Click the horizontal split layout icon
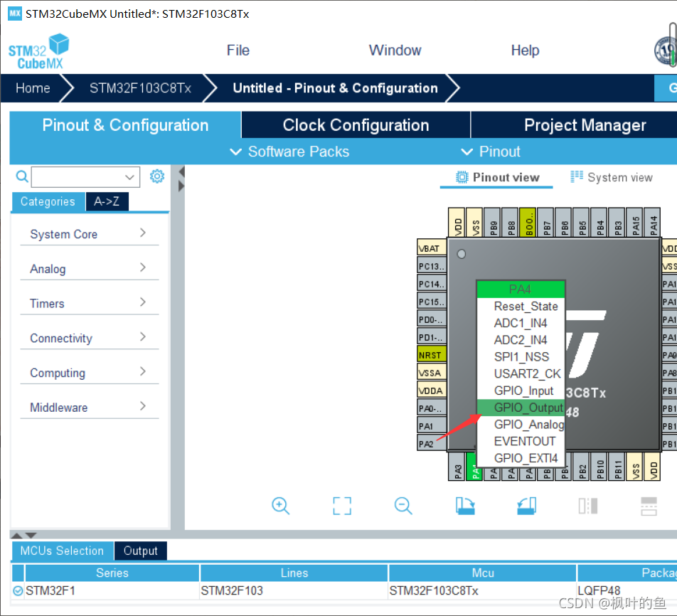677x616 pixels. click(x=649, y=506)
